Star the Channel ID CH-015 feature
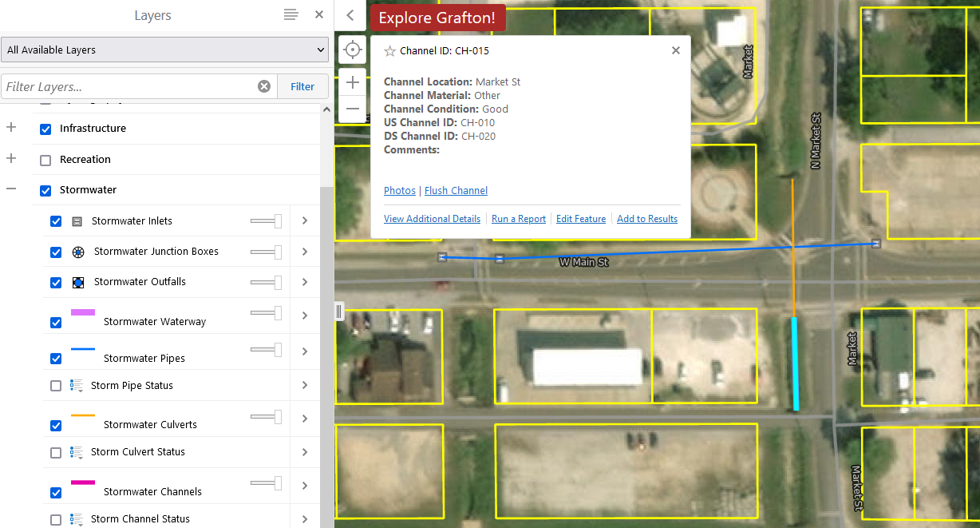 pyautogui.click(x=390, y=51)
